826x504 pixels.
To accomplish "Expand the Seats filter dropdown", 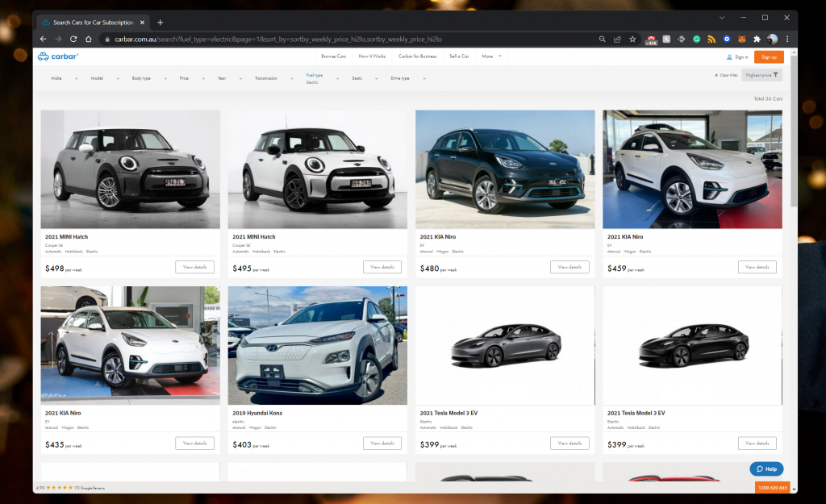I will (365, 78).
